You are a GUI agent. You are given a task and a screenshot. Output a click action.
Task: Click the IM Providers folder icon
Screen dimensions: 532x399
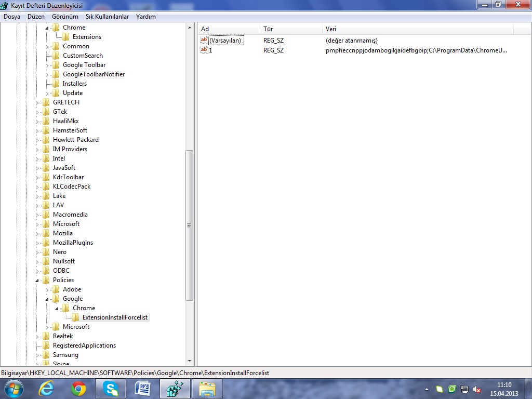46,149
